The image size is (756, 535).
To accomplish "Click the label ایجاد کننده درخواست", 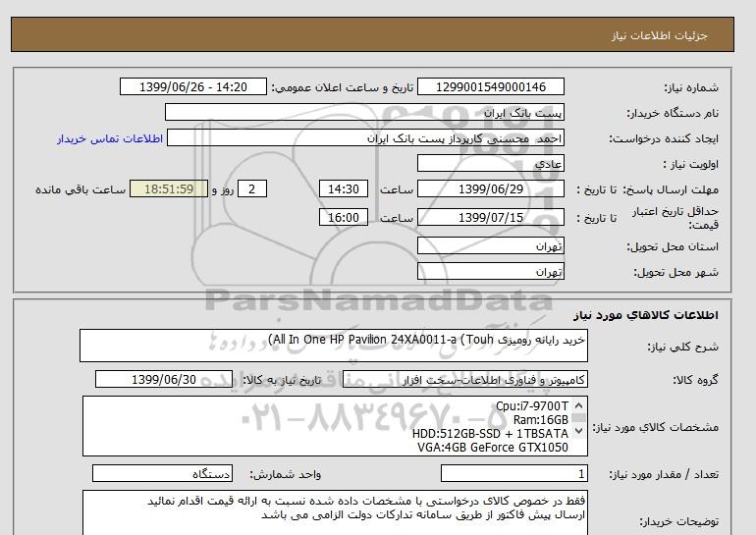I will 664,138.
